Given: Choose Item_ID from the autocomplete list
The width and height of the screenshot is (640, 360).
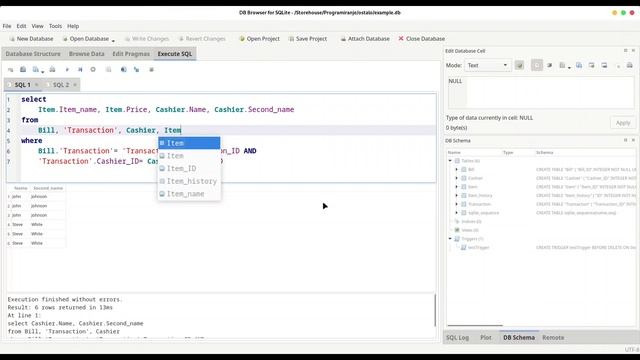Looking at the screenshot, I should 189,169.
